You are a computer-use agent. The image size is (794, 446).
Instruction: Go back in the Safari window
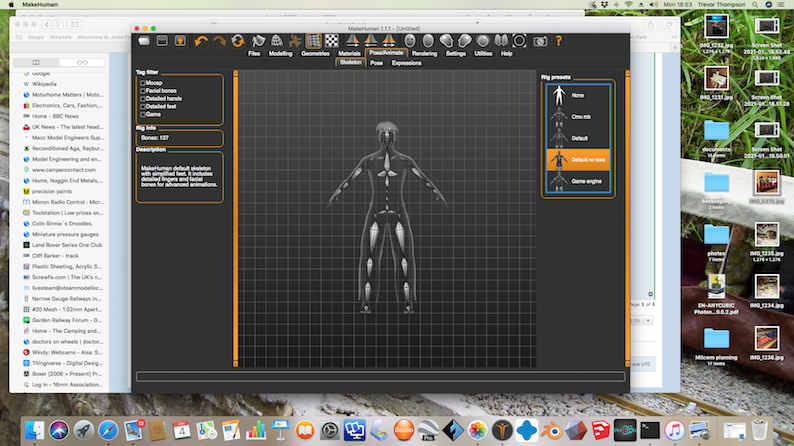click(x=47, y=24)
